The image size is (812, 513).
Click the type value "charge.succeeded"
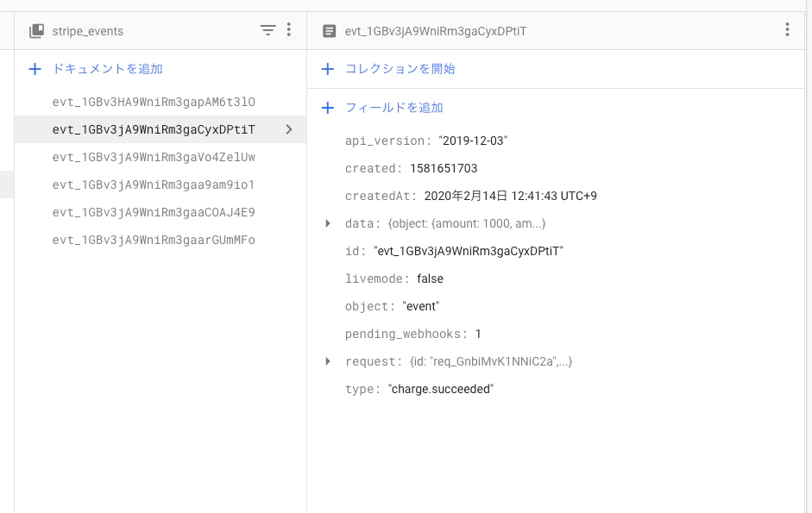(x=441, y=390)
